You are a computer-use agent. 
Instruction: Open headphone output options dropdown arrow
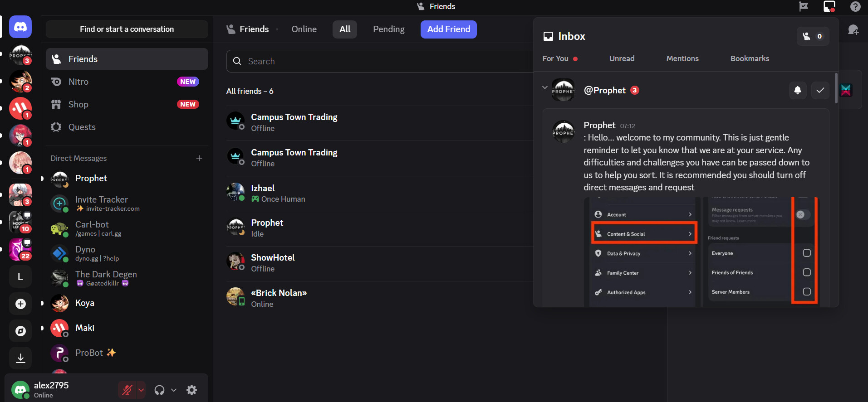tap(173, 390)
